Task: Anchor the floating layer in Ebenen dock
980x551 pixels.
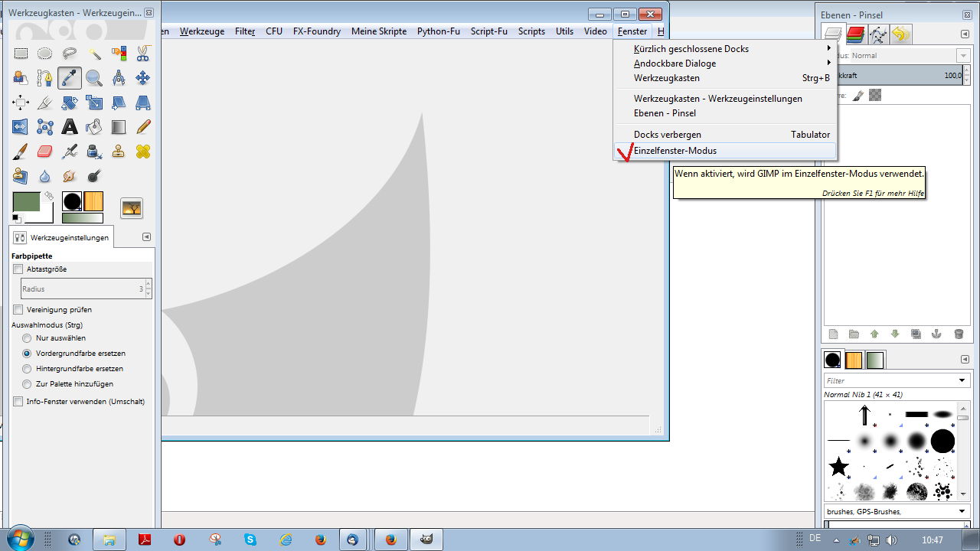Action: [x=936, y=334]
